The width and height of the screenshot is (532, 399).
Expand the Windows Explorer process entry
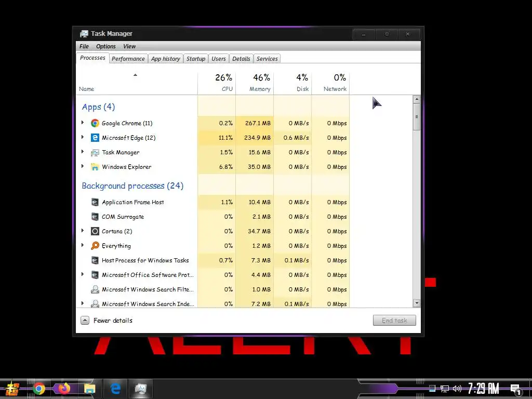(x=83, y=166)
